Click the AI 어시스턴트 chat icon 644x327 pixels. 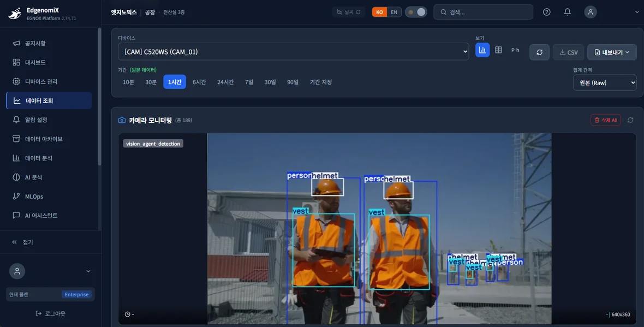click(x=16, y=215)
